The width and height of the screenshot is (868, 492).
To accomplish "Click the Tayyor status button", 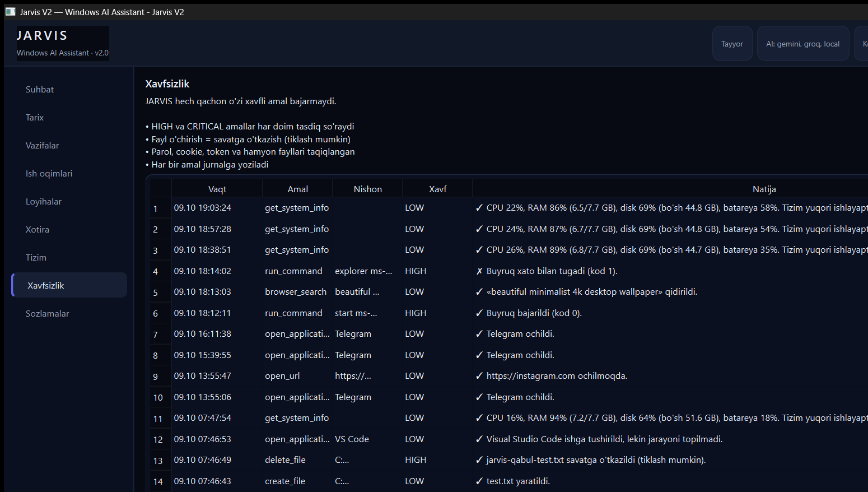I will click(732, 44).
